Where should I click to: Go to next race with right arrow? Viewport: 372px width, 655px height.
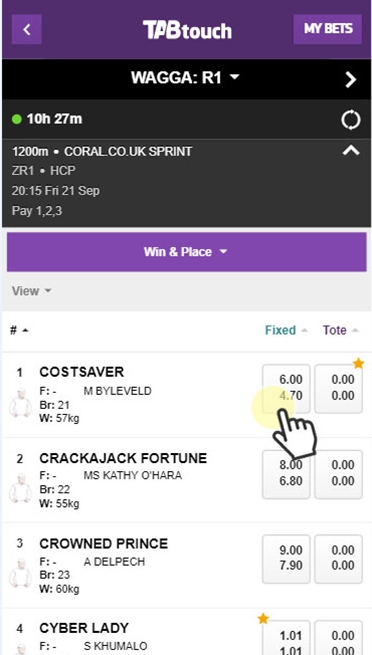pos(351,79)
